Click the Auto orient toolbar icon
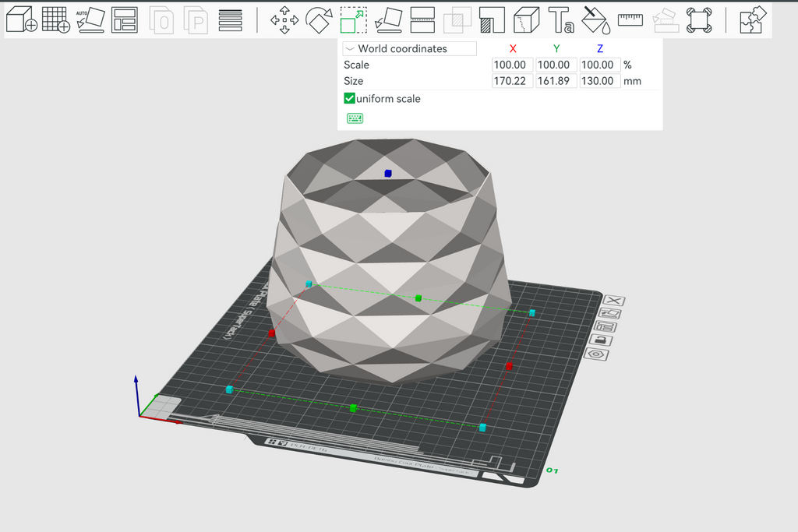This screenshot has width=798, height=532. (x=90, y=19)
